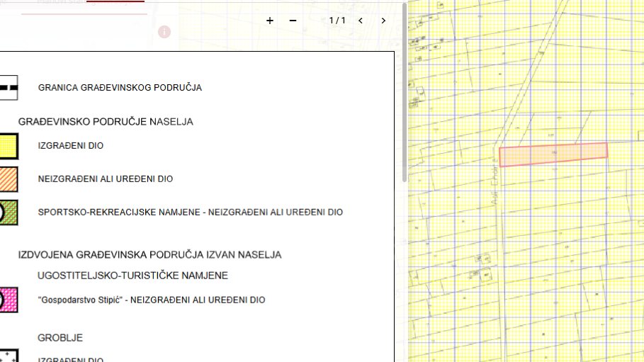The height and width of the screenshot is (362, 644).
Task: Click the Građevinsko područje naselja heading
Action: click(106, 122)
